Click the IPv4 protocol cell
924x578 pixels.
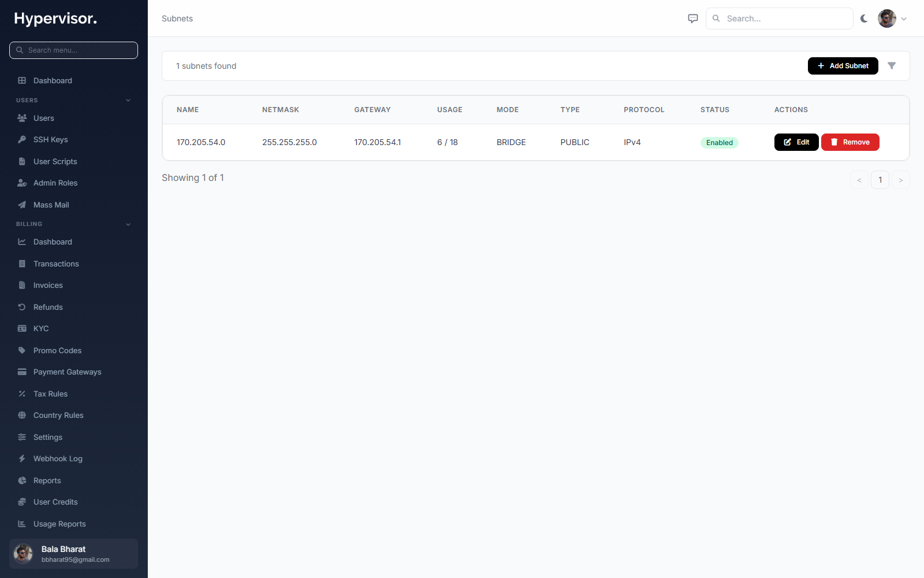[632, 142]
